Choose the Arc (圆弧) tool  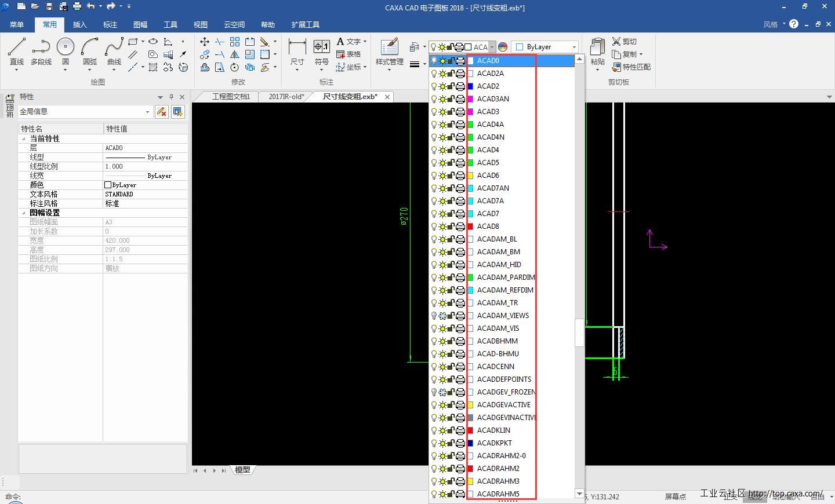(x=90, y=47)
